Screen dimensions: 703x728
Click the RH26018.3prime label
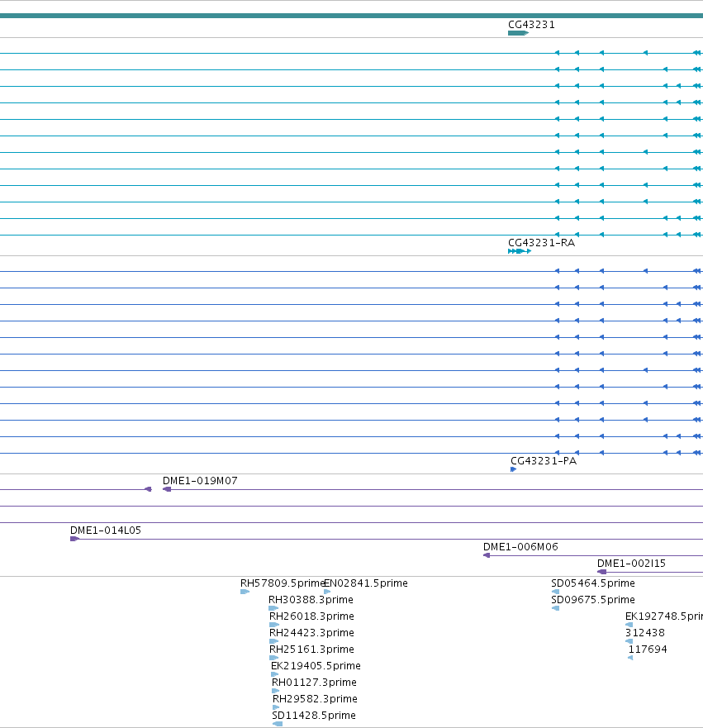click(311, 616)
